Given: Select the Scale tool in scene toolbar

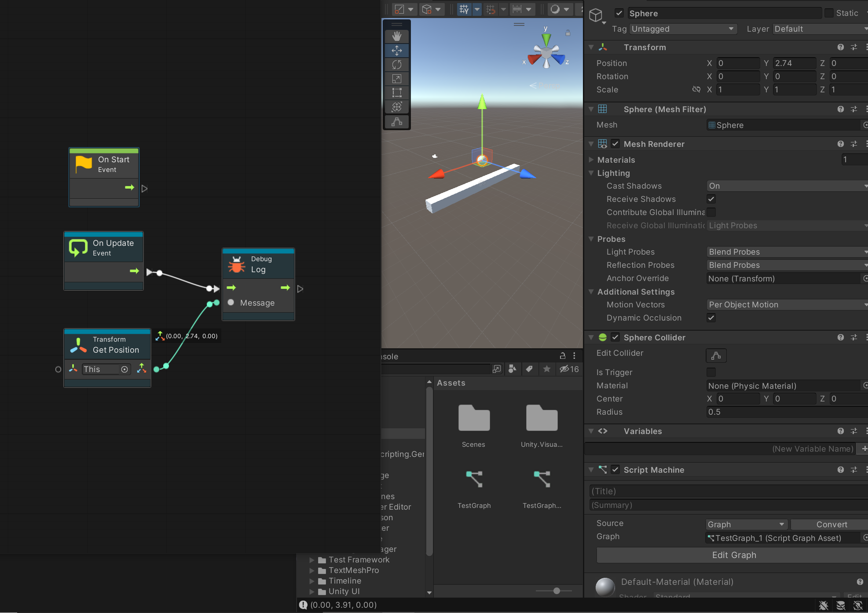Looking at the screenshot, I should tap(396, 79).
